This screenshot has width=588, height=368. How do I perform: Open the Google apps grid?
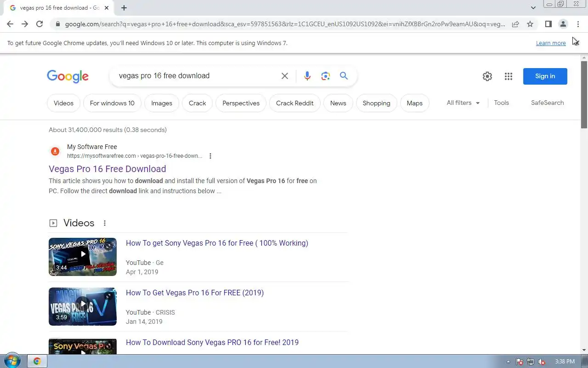[x=508, y=76]
